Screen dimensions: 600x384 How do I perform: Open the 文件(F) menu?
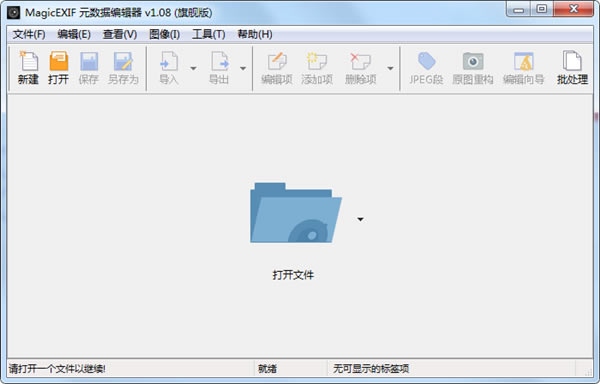(x=29, y=34)
